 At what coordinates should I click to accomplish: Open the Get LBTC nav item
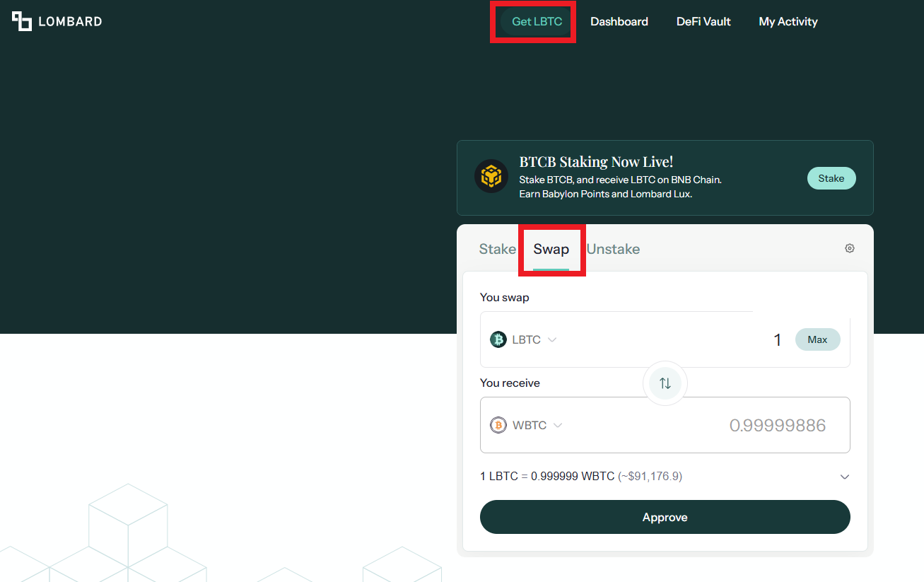coord(537,22)
